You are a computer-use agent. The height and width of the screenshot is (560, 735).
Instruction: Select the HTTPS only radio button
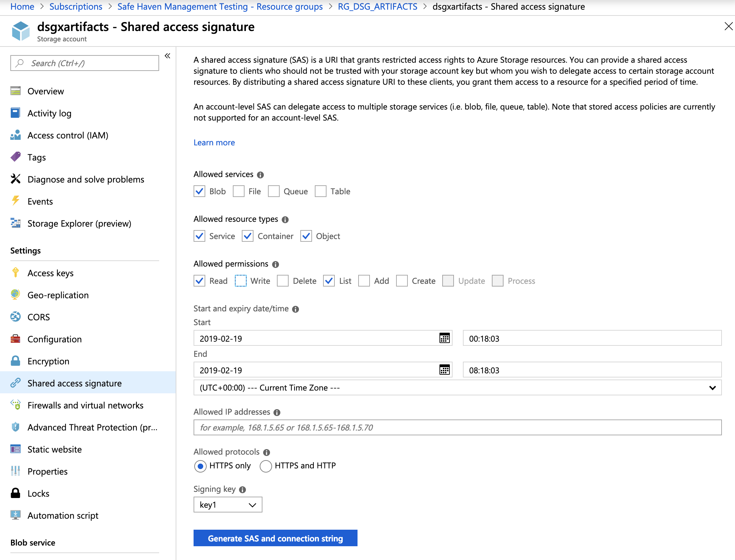(x=200, y=466)
